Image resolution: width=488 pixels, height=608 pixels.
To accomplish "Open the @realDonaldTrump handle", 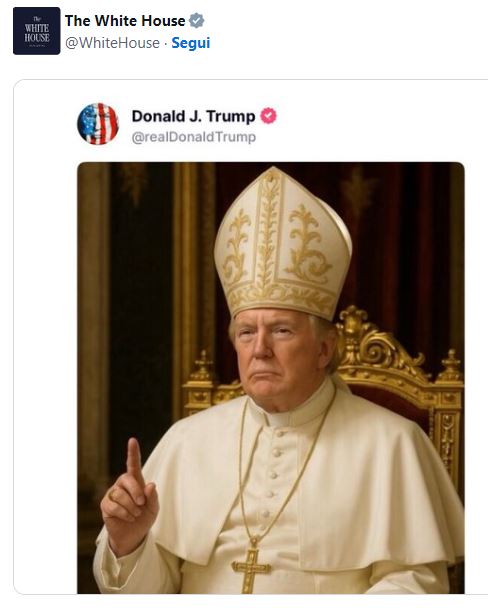I will tap(193, 137).
